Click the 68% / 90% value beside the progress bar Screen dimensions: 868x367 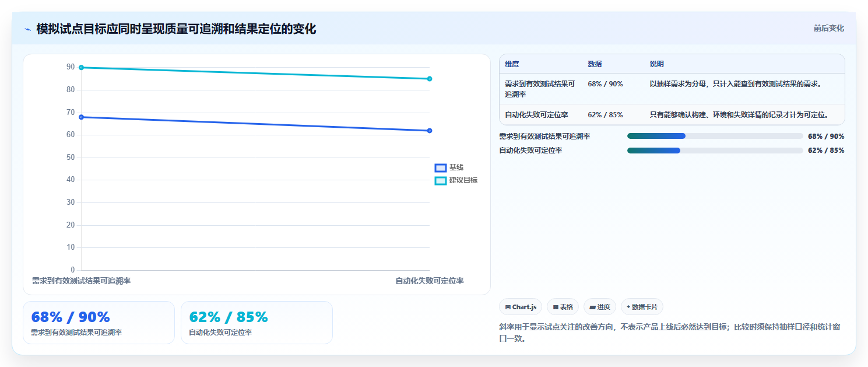tap(826, 137)
